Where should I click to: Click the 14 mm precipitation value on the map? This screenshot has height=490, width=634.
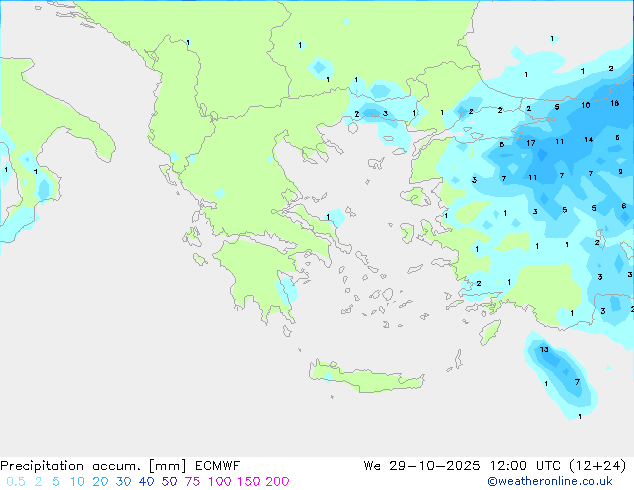(589, 140)
